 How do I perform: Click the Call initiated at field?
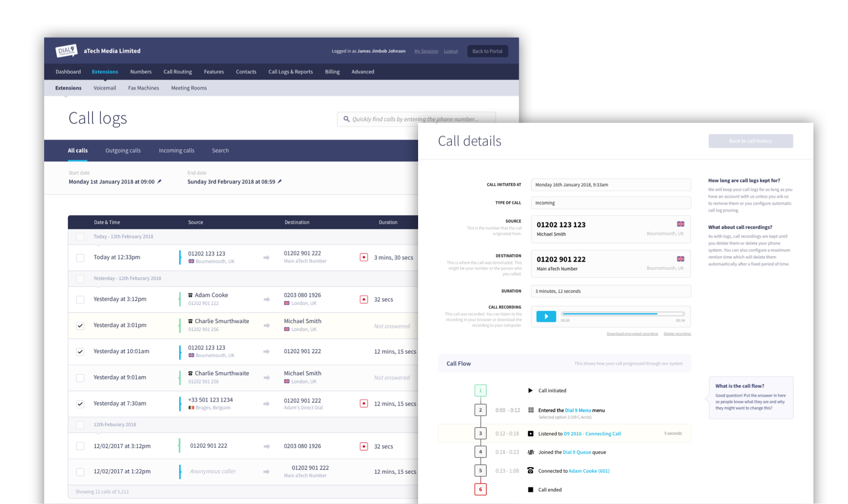(611, 185)
